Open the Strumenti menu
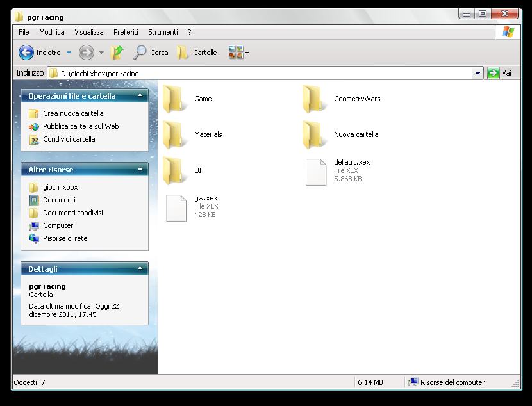The image size is (532, 406). point(163,32)
